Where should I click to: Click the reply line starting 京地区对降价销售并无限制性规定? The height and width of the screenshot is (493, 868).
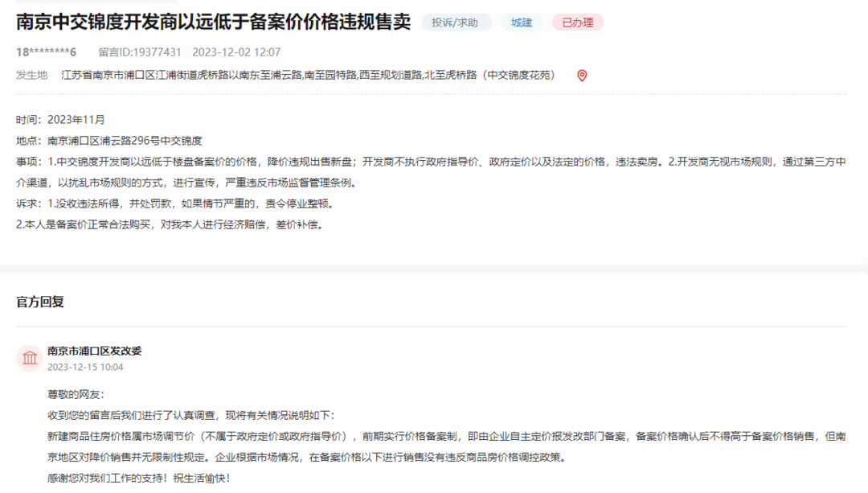(307, 458)
